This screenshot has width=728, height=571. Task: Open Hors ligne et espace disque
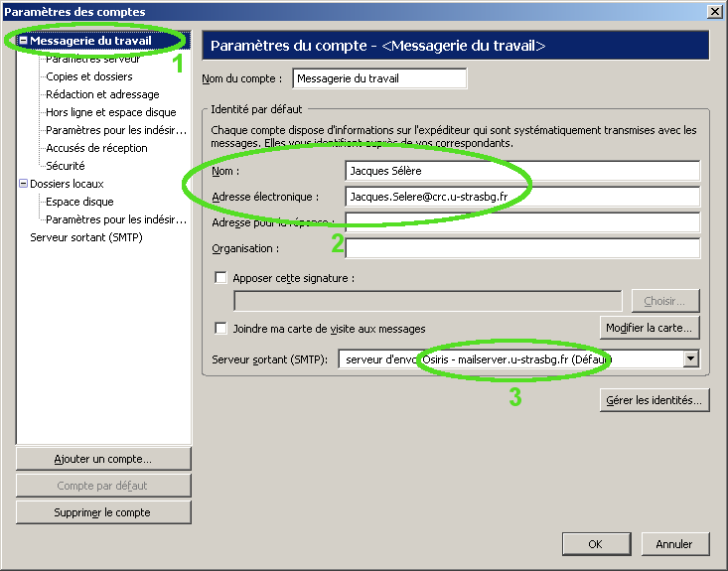coord(111,112)
